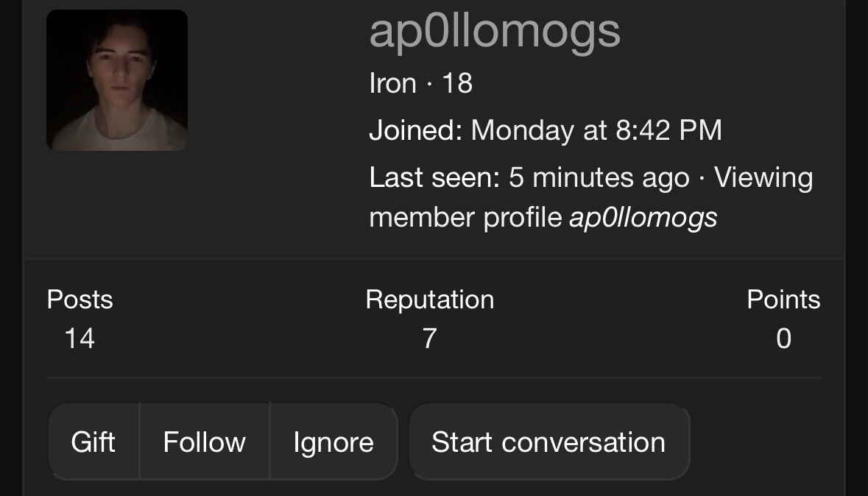Click the "Last seen:" label
The width and height of the screenshot is (868, 496).
(434, 177)
